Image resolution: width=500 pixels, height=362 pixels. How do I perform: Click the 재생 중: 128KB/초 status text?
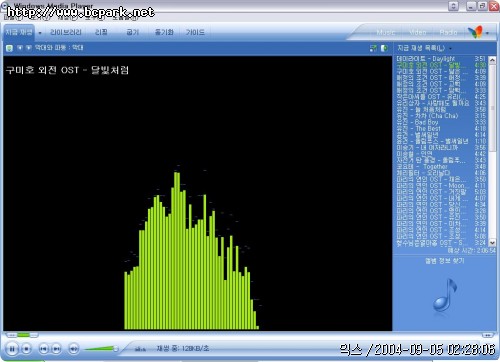[x=183, y=349]
